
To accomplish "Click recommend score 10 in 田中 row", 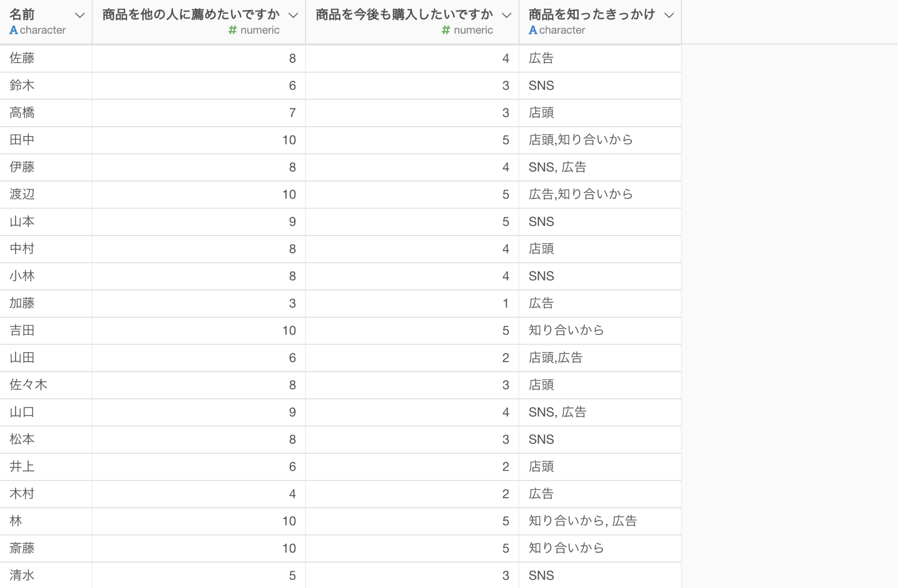I will (x=289, y=140).
